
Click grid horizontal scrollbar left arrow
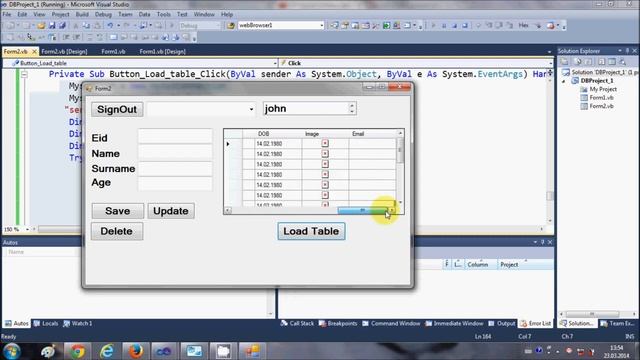[x=228, y=210]
